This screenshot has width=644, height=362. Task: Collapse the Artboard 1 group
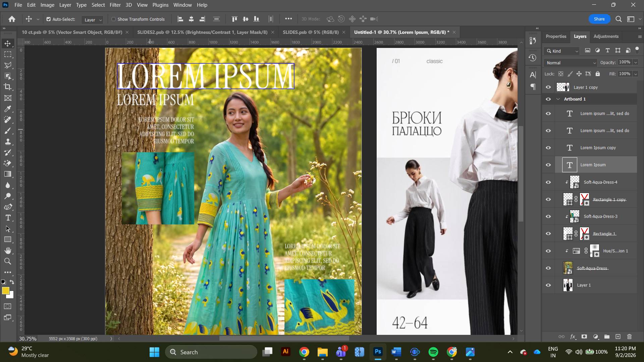[x=558, y=99]
